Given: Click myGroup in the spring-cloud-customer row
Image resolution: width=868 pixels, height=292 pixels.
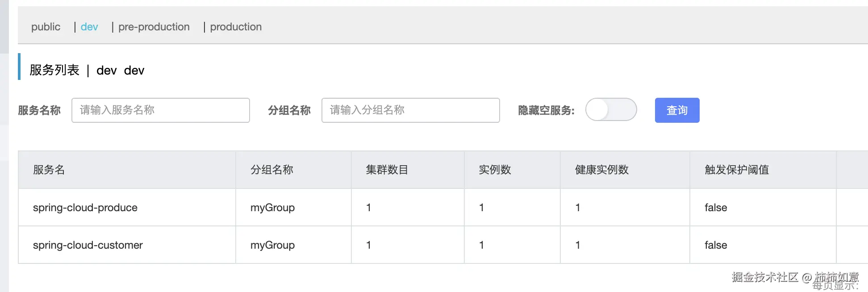Looking at the screenshot, I should click(272, 245).
